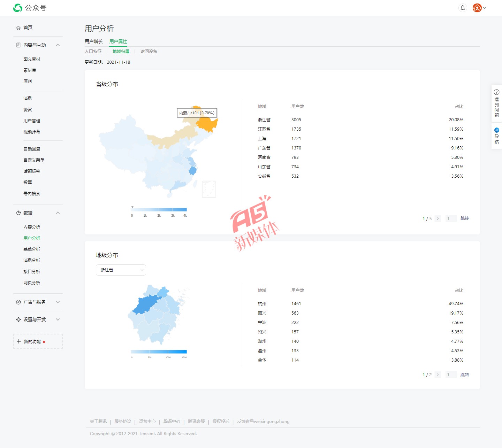
Task: Expand the 设置与开发 section
Action: pyautogui.click(x=58, y=319)
